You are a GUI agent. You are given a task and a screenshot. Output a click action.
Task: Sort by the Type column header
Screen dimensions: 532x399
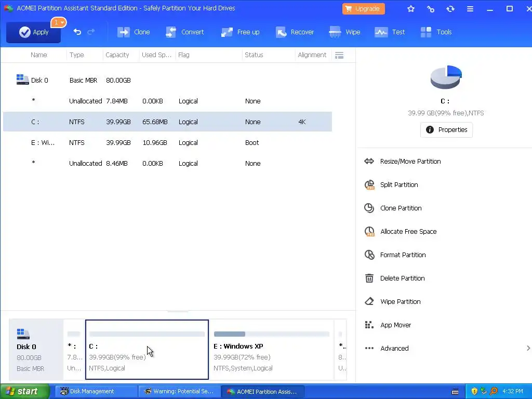[77, 55]
